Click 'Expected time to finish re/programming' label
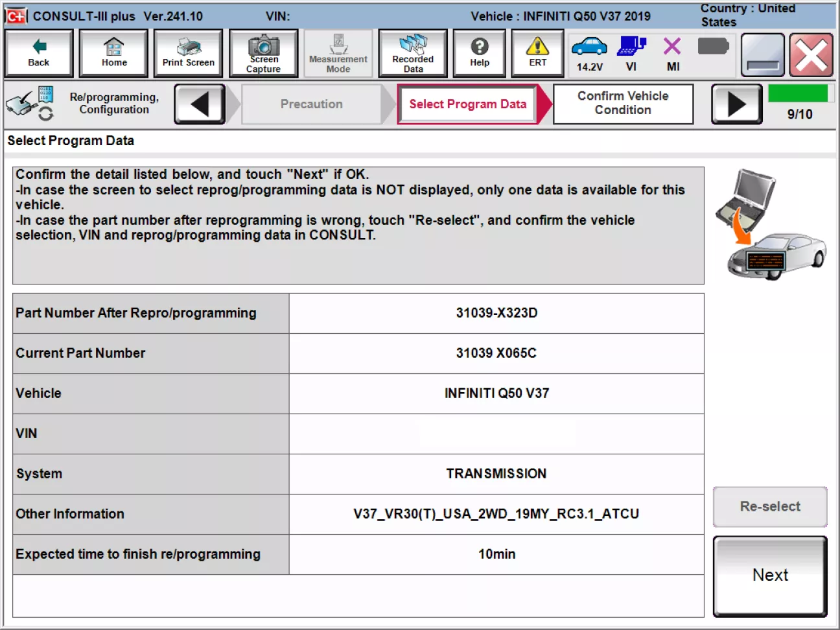 click(138, 554)
